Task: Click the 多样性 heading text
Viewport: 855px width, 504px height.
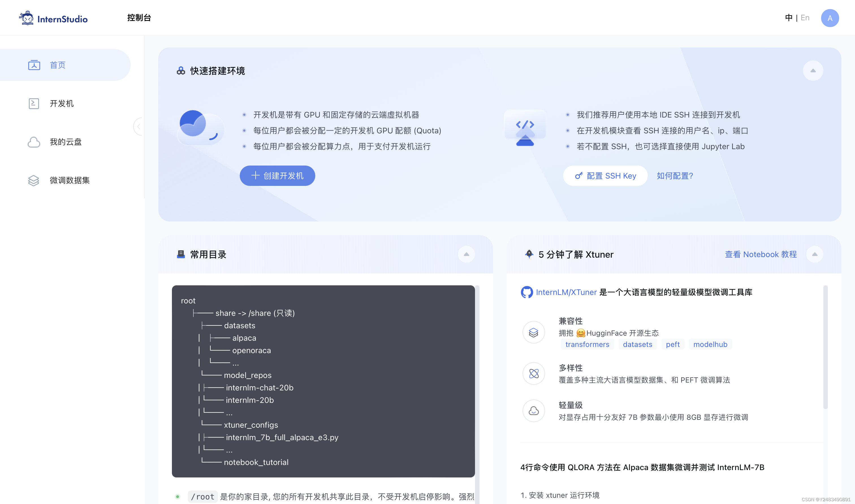Action: [x=571, y=368]
